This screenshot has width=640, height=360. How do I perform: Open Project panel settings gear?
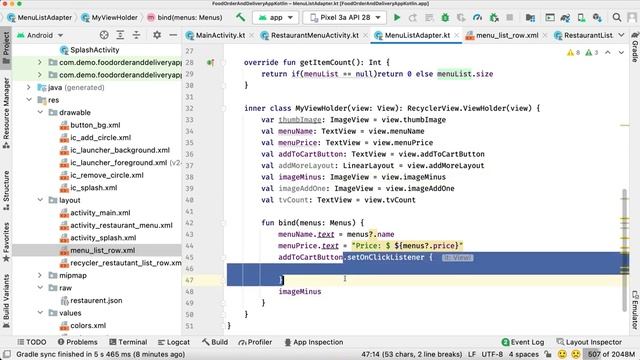[x=157, y=35]
